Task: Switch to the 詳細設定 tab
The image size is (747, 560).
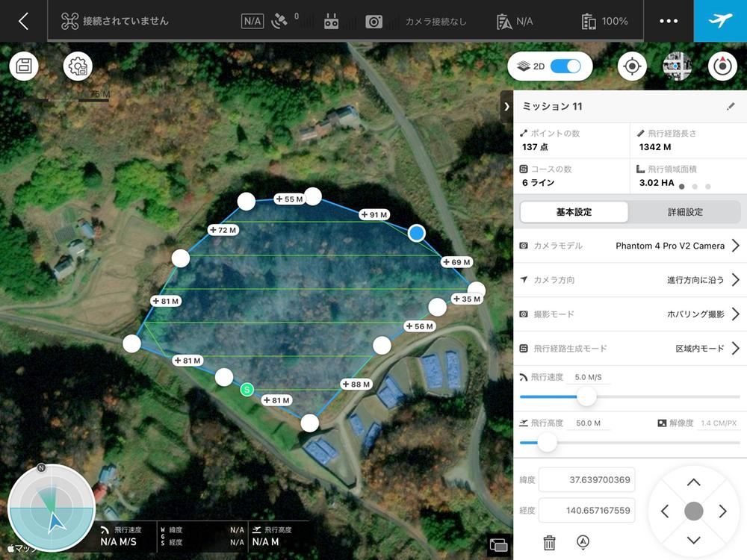Action: [684, 212]
